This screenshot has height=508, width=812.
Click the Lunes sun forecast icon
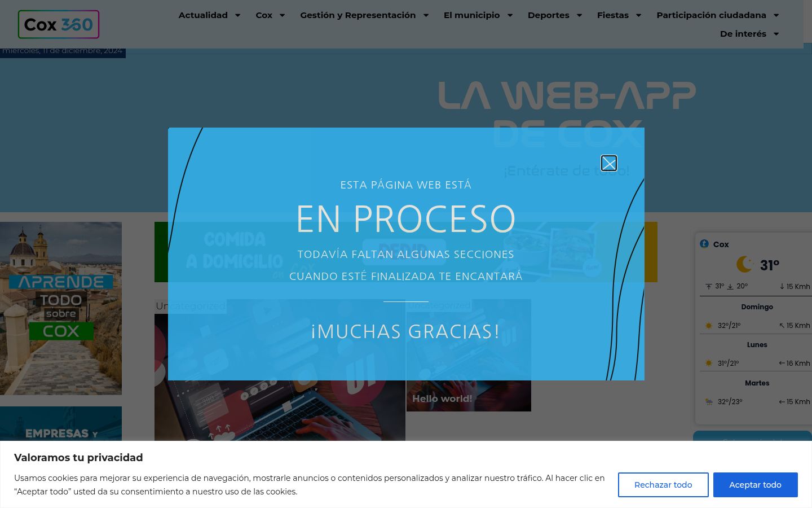(709, 364)
